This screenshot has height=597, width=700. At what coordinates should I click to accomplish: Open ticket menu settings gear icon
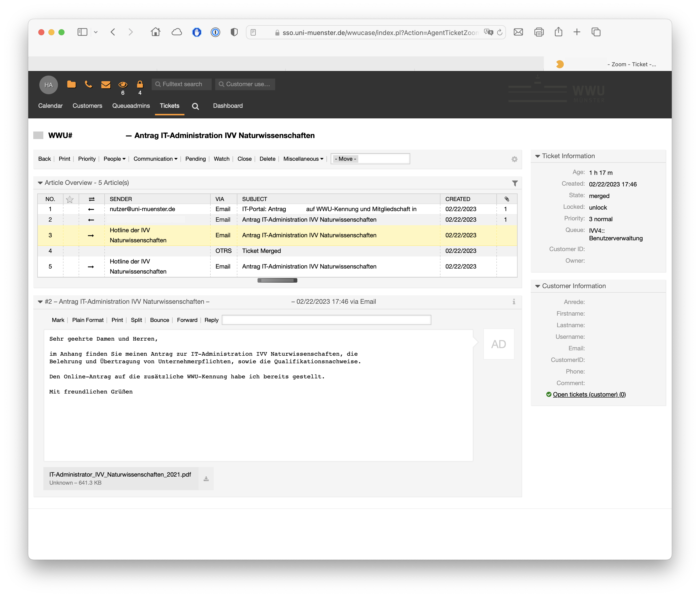(x=514, y=159)
